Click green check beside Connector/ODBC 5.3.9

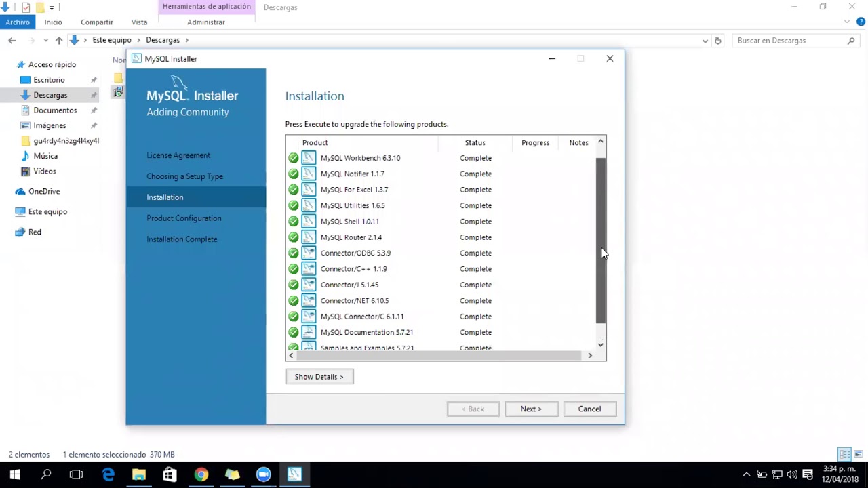coord(293,253)
